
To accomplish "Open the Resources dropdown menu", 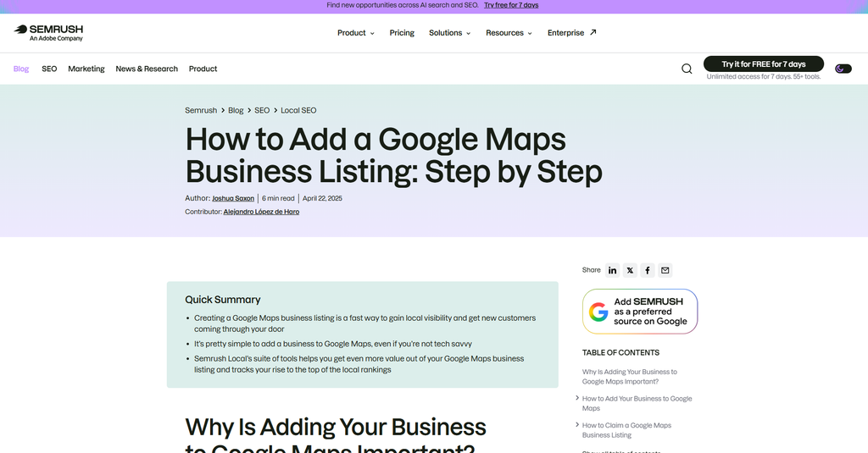I will pos(509,33).
